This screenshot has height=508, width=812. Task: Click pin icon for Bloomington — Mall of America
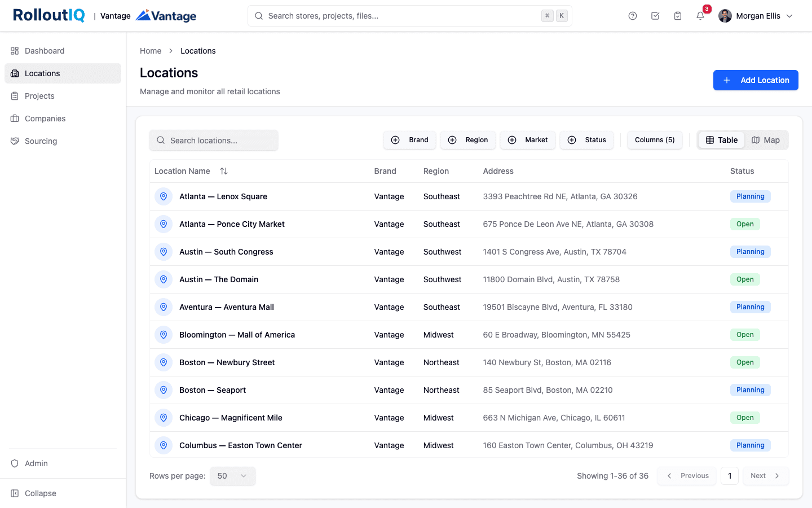tap(164, 335)
